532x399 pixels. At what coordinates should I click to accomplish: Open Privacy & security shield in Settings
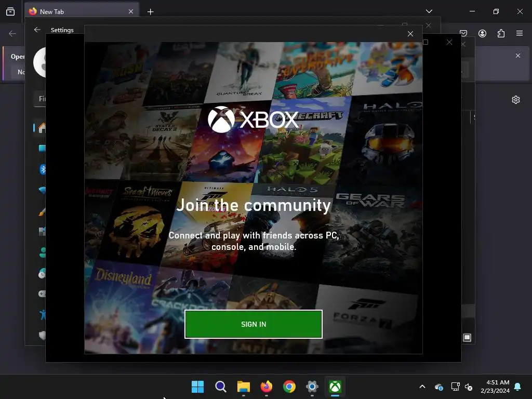[43, 336]
